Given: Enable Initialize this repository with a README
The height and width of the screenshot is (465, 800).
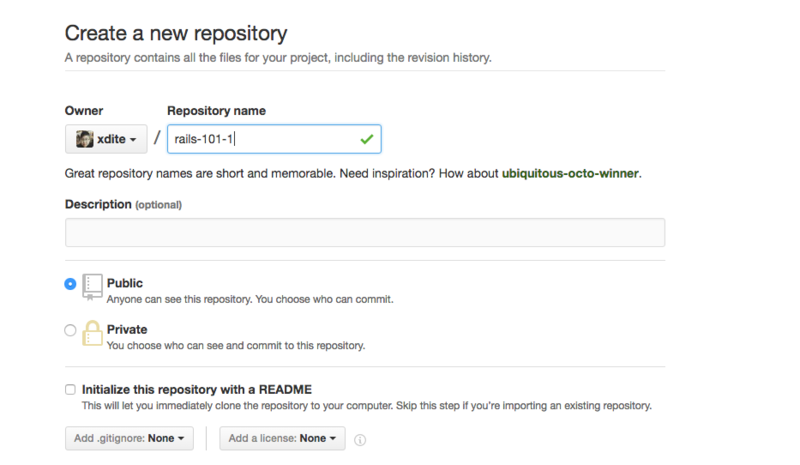Looking at the screenshot, I should pyautogui.click(x=70, y=389).
